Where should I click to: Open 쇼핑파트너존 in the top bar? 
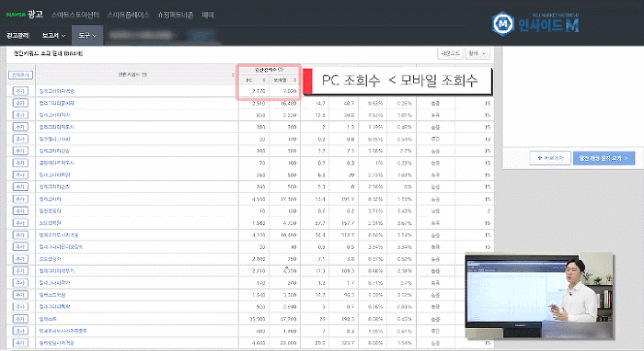click(x=176, y=15)
